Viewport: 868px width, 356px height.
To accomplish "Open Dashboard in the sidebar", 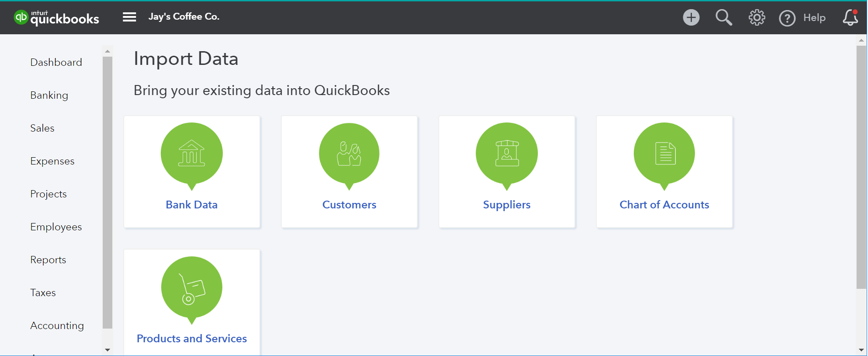I will click(56, 62).
